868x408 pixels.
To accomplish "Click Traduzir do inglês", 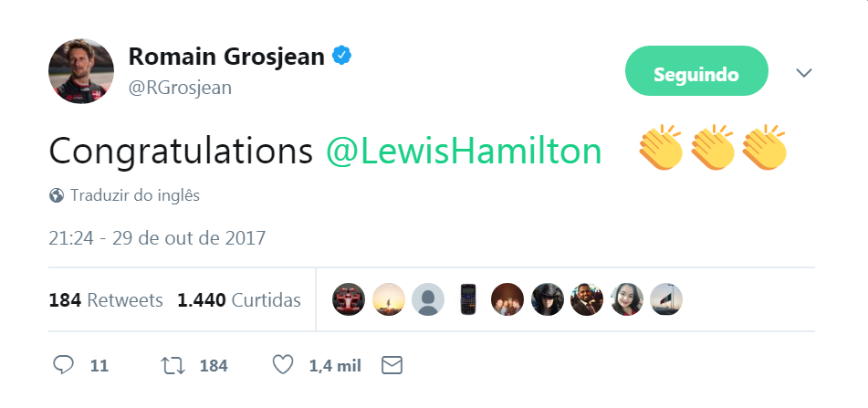I will click(135, 195).
